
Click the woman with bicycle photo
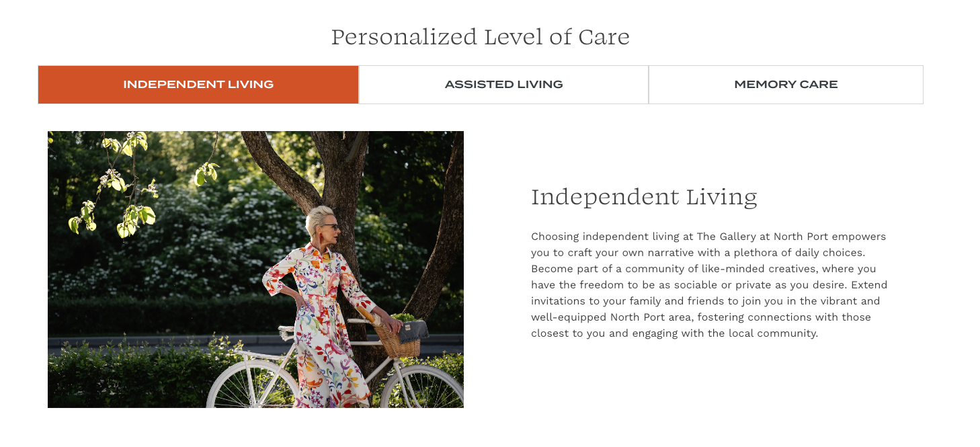[x=255, y=269]
